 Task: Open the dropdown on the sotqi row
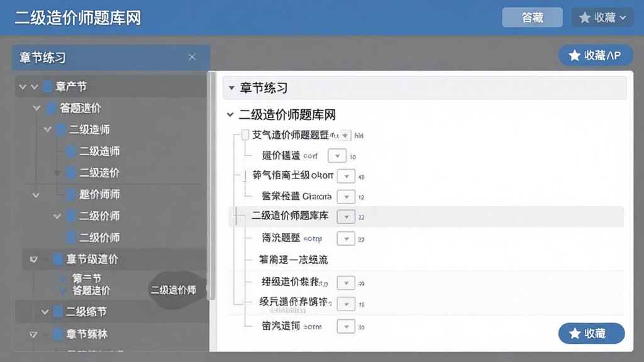click(346, 238)
